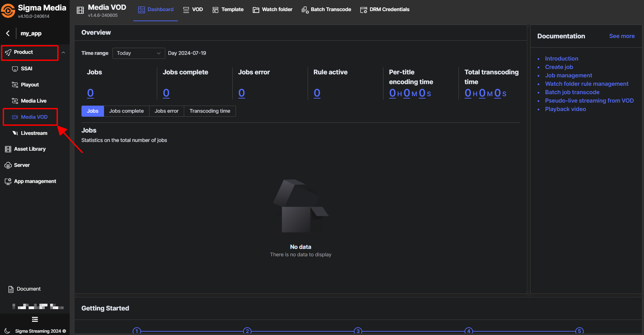Open SSAI from the sidebar
644x335 pixels.
tap(27, 69)
